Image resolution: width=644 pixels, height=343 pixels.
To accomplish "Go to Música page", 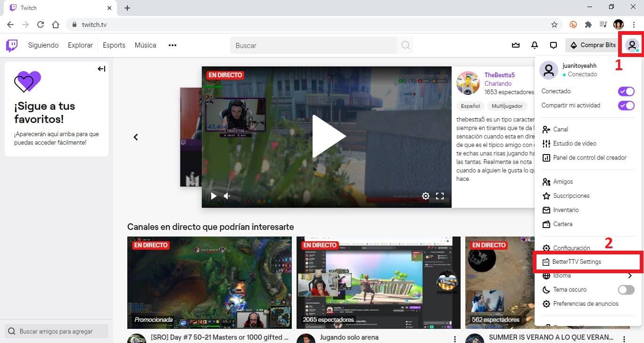I will [x=145, y=45].
